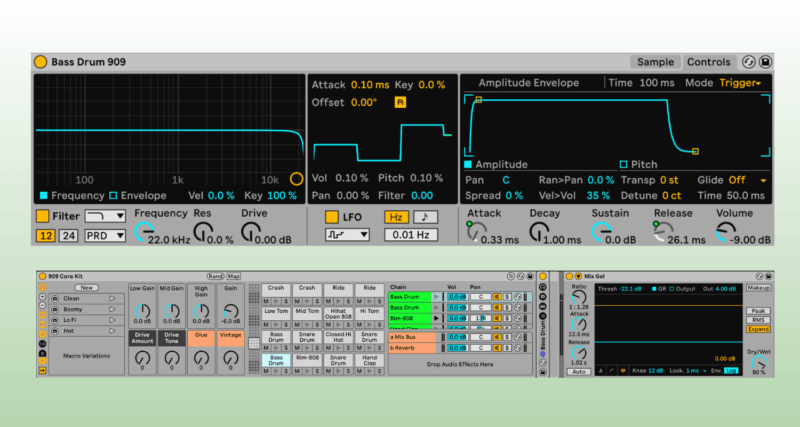Select the Hihat Open 808 pad

[x=338, y=313]
